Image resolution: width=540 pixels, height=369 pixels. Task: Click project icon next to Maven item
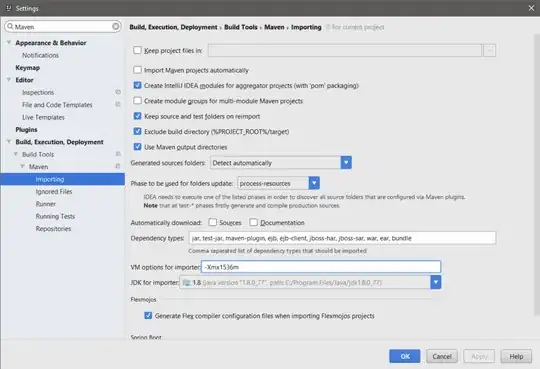pos(118,166)
